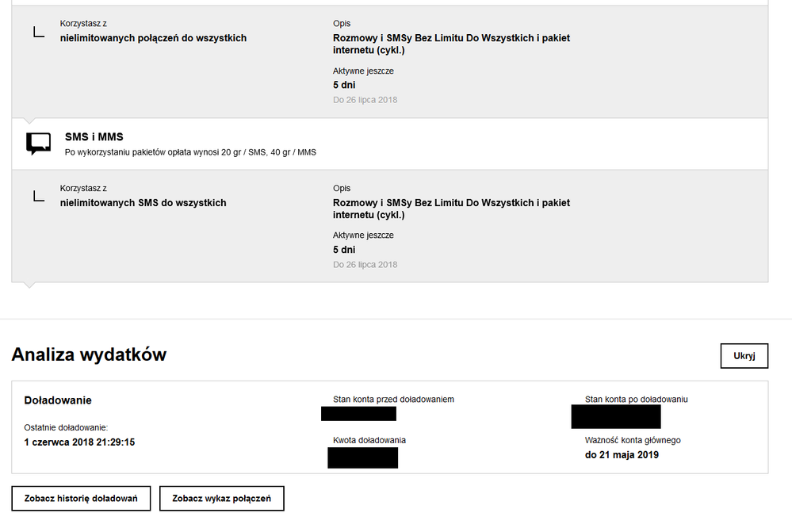Viewport: 792px width, 532px height.
Task: Click the SMS i MMS speech bubble icon
Action: (38, 144)
